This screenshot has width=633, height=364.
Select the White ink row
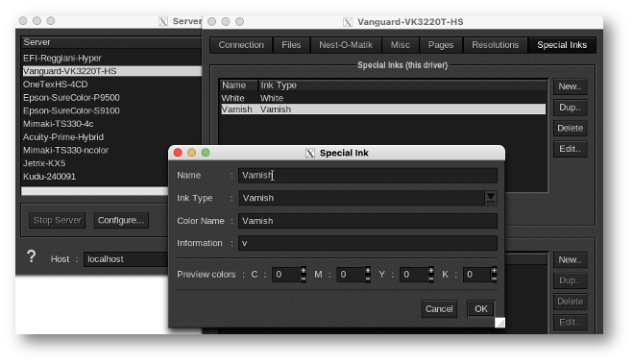pos(383,98)
